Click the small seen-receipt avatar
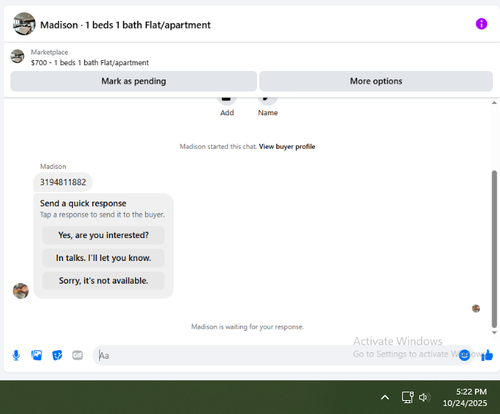Viewport: 500px width, 414px height. (476, 308)
